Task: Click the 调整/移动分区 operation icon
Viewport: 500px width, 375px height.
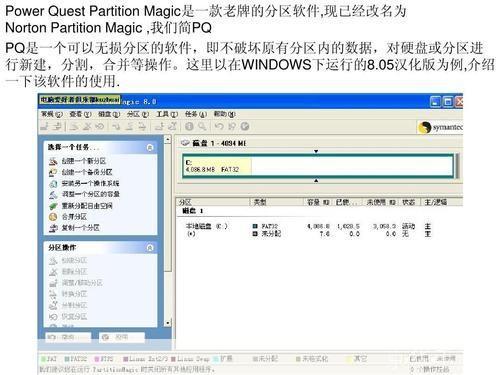Action: point(53,283)
